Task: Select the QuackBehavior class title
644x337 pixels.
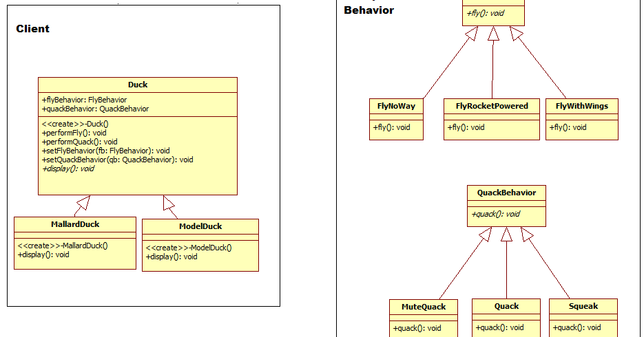Action: 506,193
